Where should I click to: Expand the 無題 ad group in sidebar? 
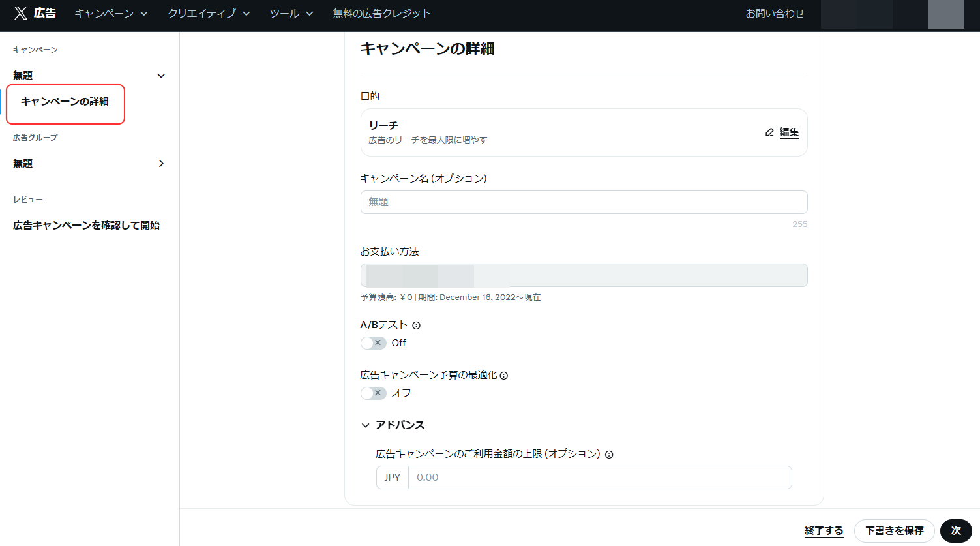[x=160, y=163]
